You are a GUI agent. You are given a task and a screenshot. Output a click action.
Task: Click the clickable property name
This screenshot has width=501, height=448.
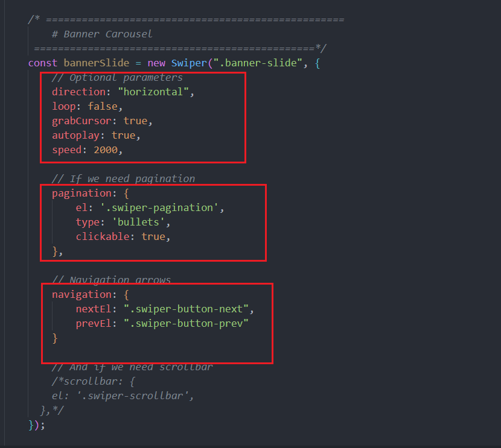coord(103,236)
